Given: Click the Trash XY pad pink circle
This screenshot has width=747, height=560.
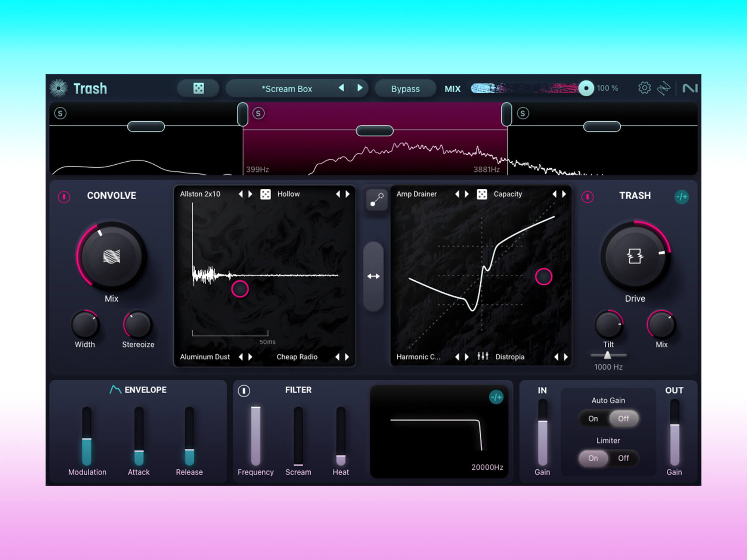Looking at the screenshot, I should point(543,277).
